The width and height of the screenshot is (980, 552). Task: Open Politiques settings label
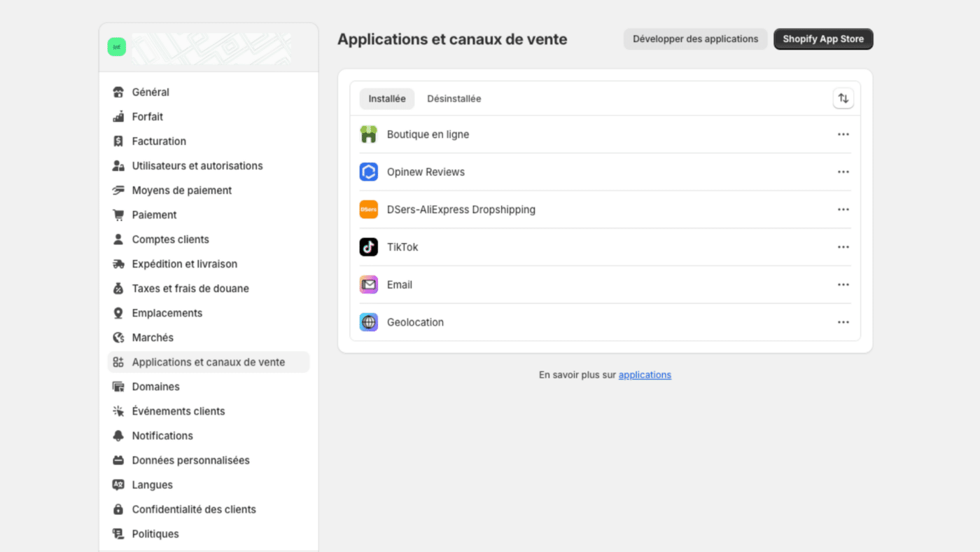tap(155, 534)
